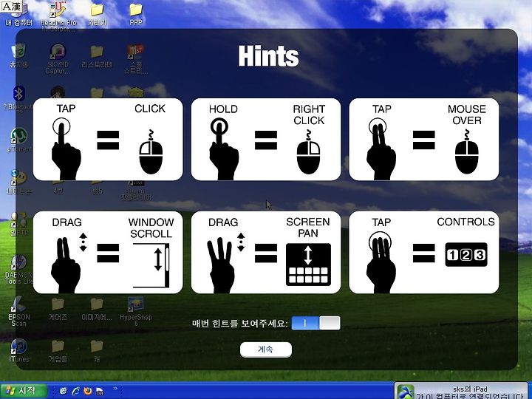Viewport: 532px width, 399px height.
Task: Select the HOLD = RIGHT CLICK hint card
Action: coord(266,140)
